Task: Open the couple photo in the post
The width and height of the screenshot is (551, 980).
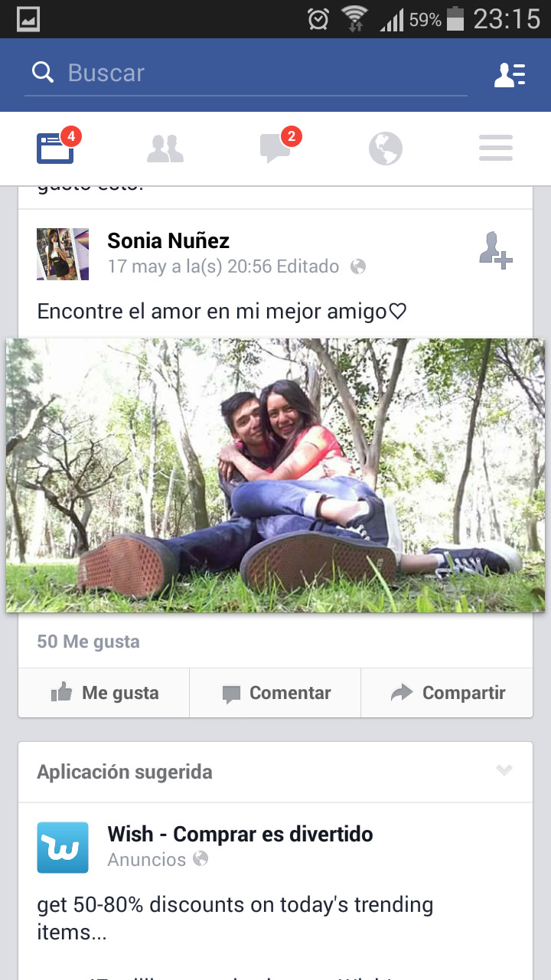Action: (x=275, y=475)
